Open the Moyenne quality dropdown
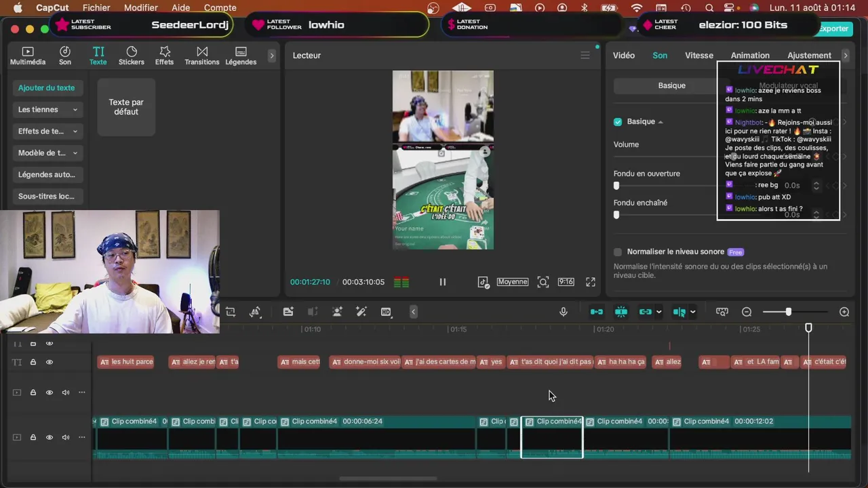 point(512,282)
